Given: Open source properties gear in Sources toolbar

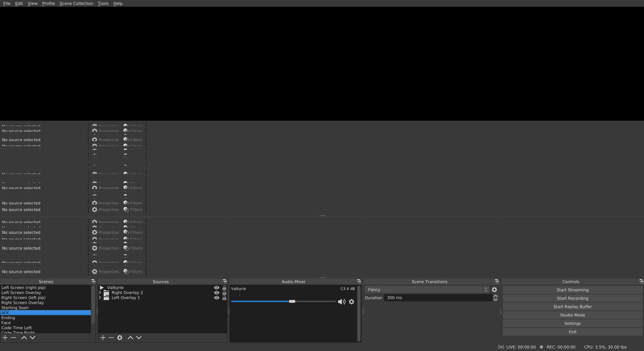Looking at the screenshot, I should click(120, 338).
